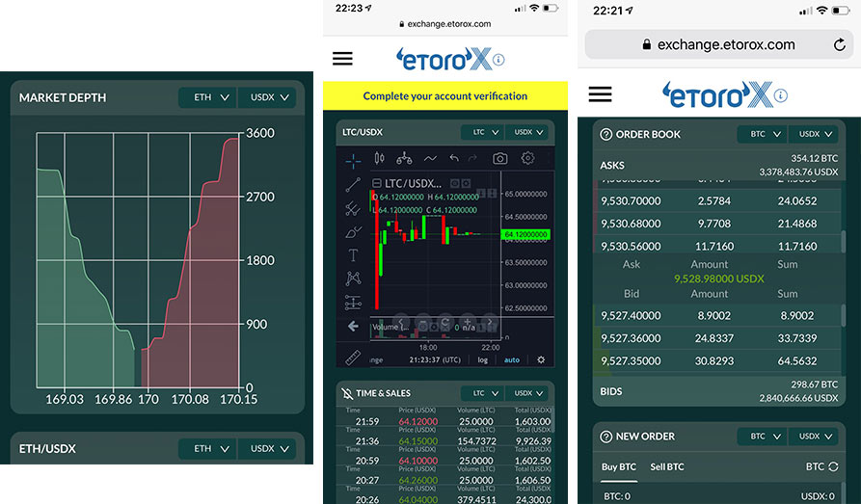861x504 pixels.
Task: Select the trend line drawing tool
Action: (353, 184)
